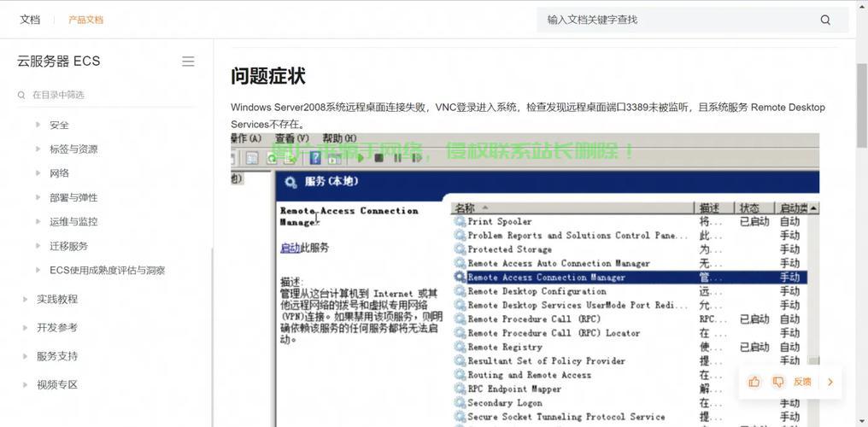Expand the 安全 sidebar item arrow

click(38, 125)
